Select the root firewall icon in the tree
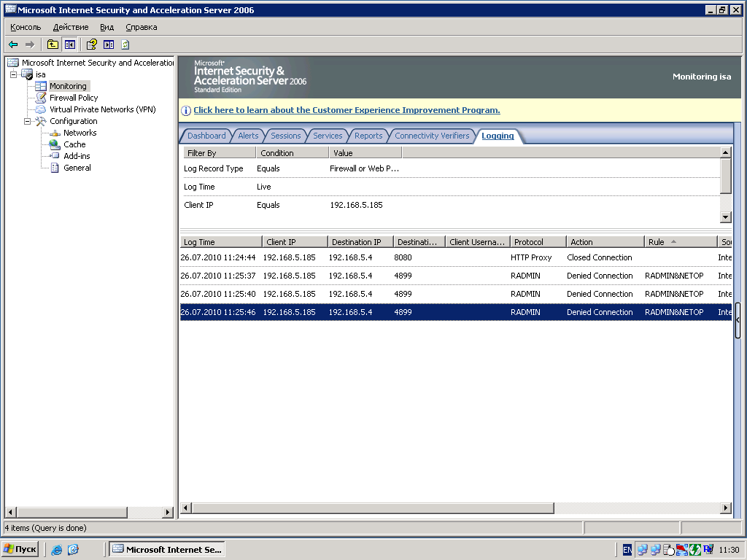 pyautogui.click(x=13, y=63)
